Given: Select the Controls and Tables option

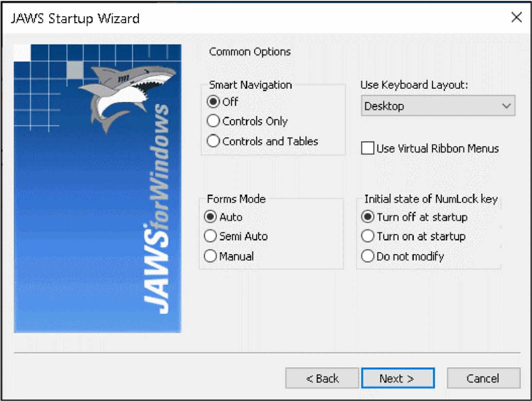Looking at the screenshot, I should [x=213, y=141].
